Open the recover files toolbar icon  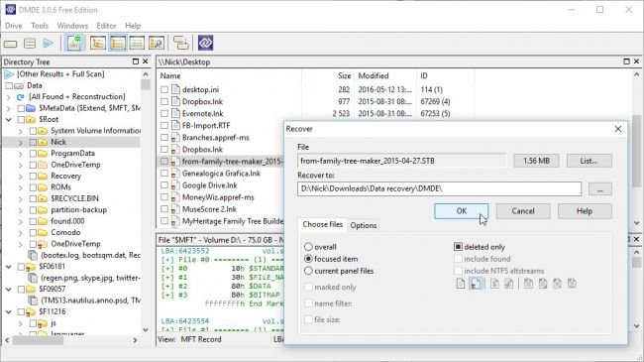[74, 43]
